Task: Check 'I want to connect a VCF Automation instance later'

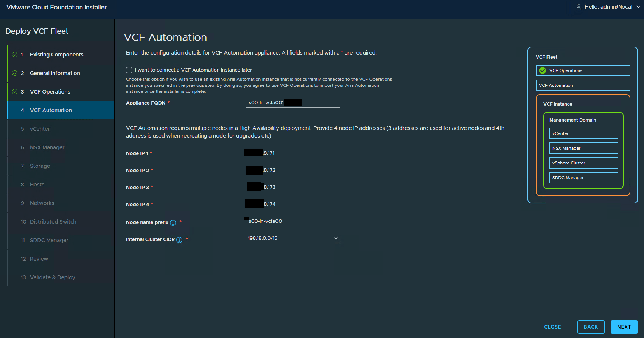Action: point(129,70)
